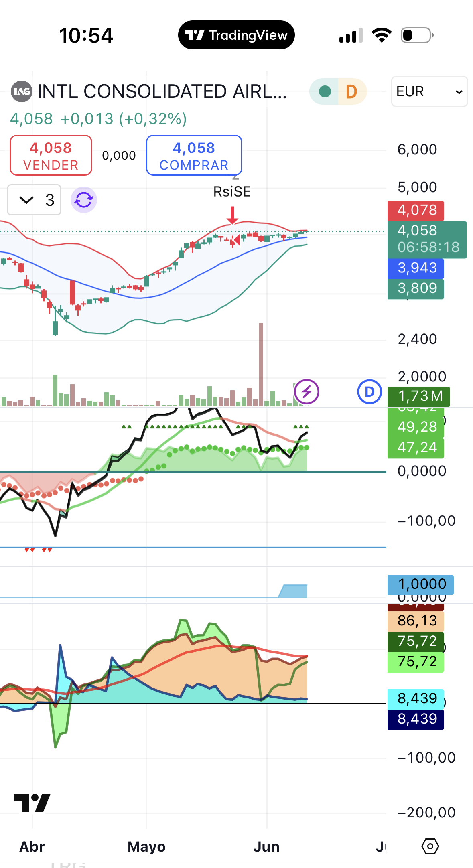Tap the light green 75,72 value label
This screenshot has height=868, width=473.
pos(416,662)
